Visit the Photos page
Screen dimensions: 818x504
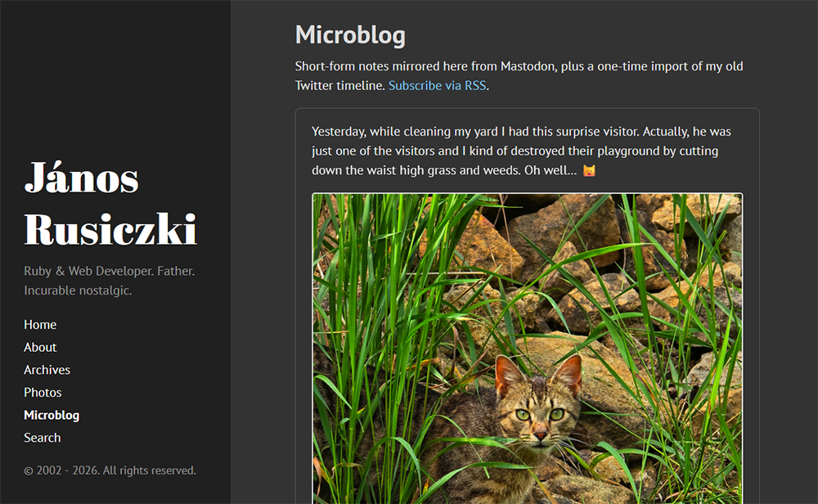43,393
